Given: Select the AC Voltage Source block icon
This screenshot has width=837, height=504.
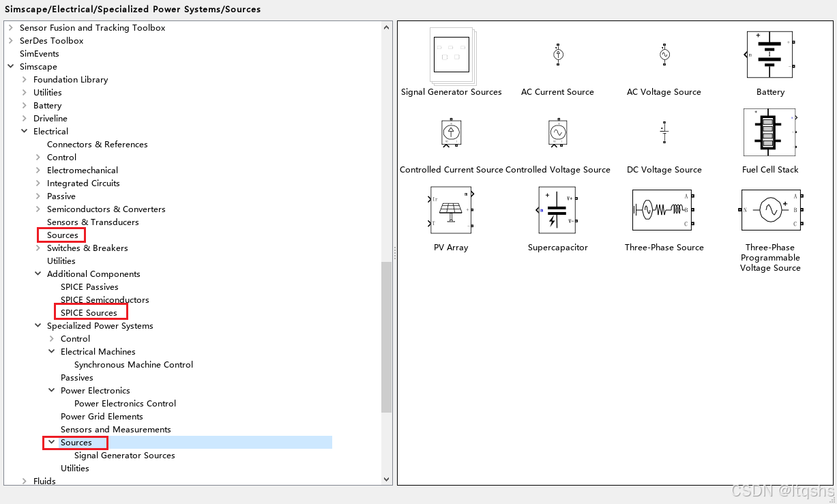Looking at the screenshot, I should pyautogui.click(x=664, y=55).
